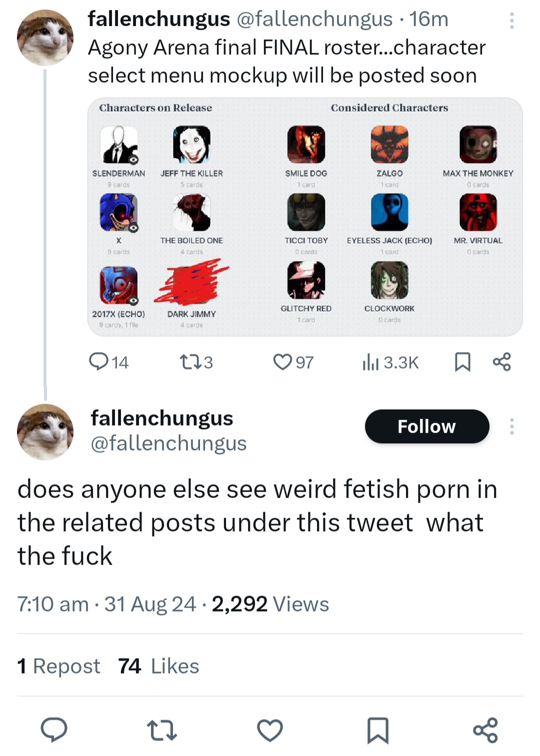The width and height of the screenshot is (540, 756).
Task: Open the cat profile picture on the top tweet
Action: click(x=45, y=37)
